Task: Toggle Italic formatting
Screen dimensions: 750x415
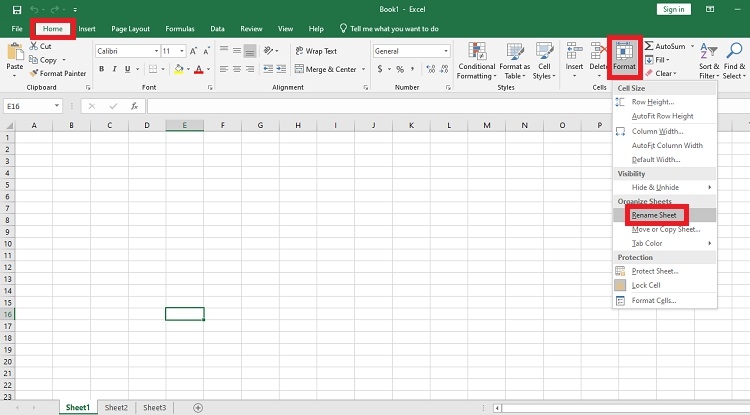Action: pyautogui.click(x=114, y=69)
